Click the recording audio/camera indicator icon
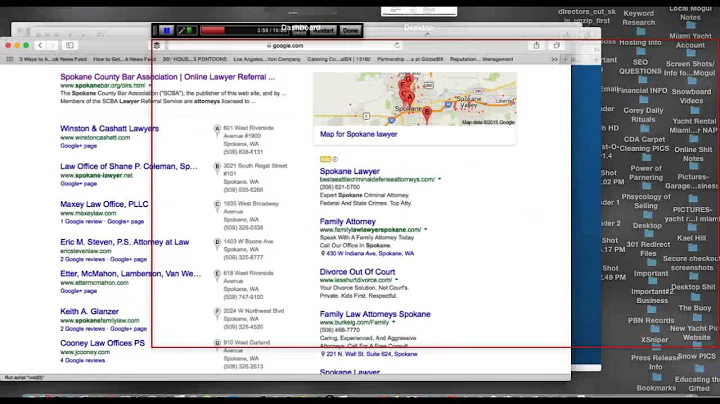Image resolution: width=720 pixels, height=404 pixels. [x=187, y=31]
